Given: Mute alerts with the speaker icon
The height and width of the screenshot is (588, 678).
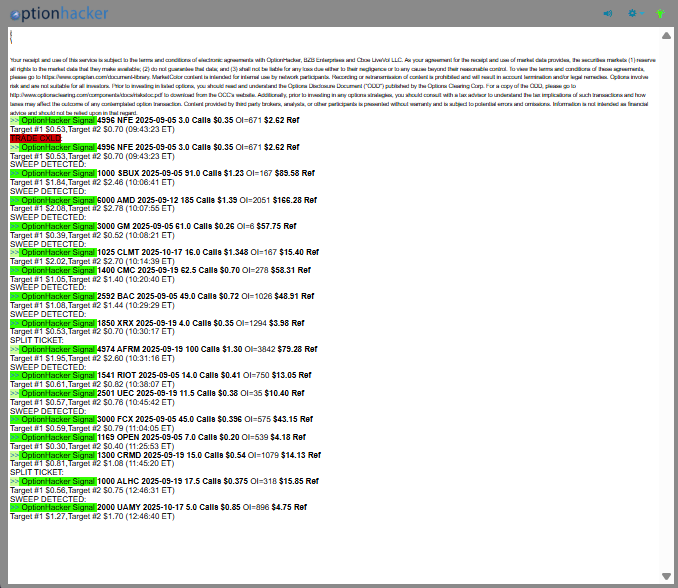Looking at the screenshot, I should [x=608, y=14].
